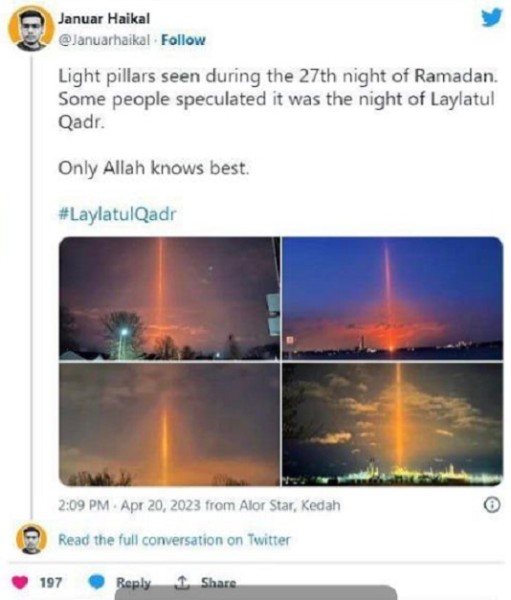Click the Januar Haikal display name
511x600 pixels.
coord(104,18)
